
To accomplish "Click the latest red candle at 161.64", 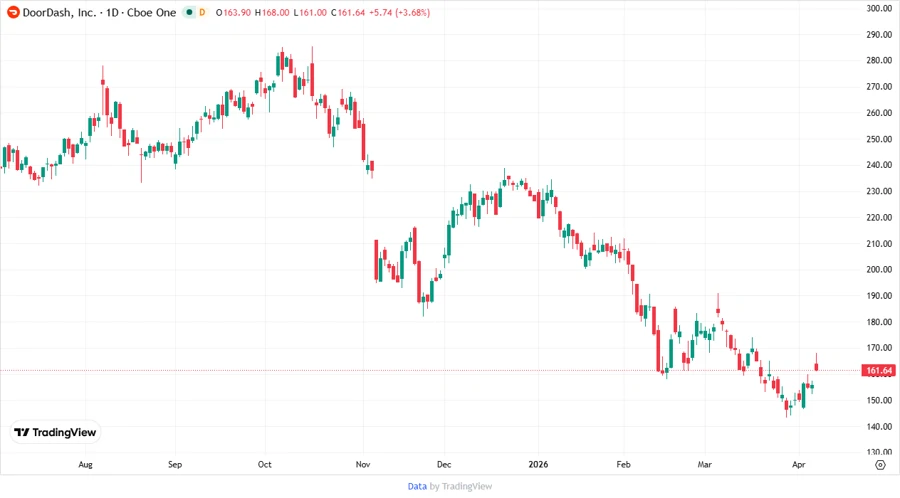I will 816,366.
